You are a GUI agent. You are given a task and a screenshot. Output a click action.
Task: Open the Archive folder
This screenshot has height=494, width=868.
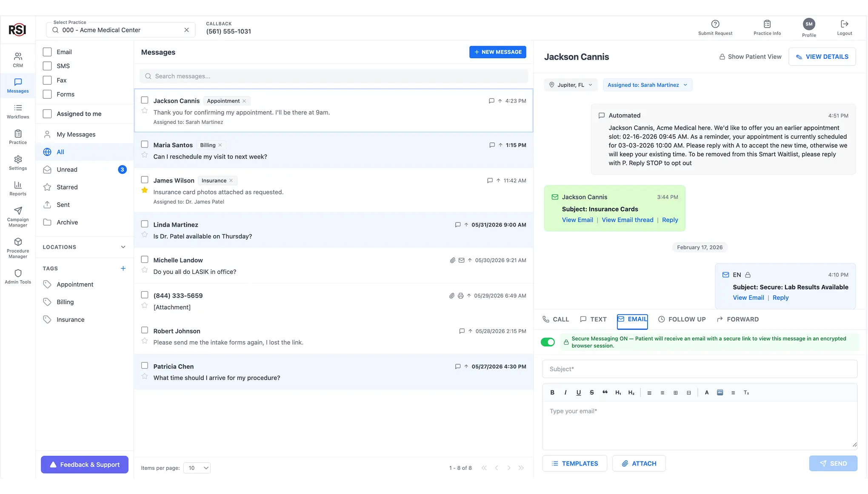click(x=84, y=222)
